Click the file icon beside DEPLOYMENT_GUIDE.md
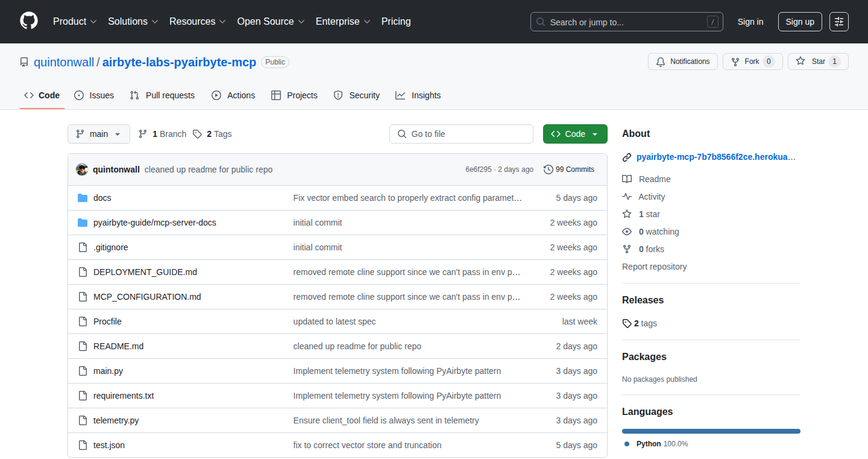The height and width of the screenshot is (459, 868). click(x=83, y=272)
